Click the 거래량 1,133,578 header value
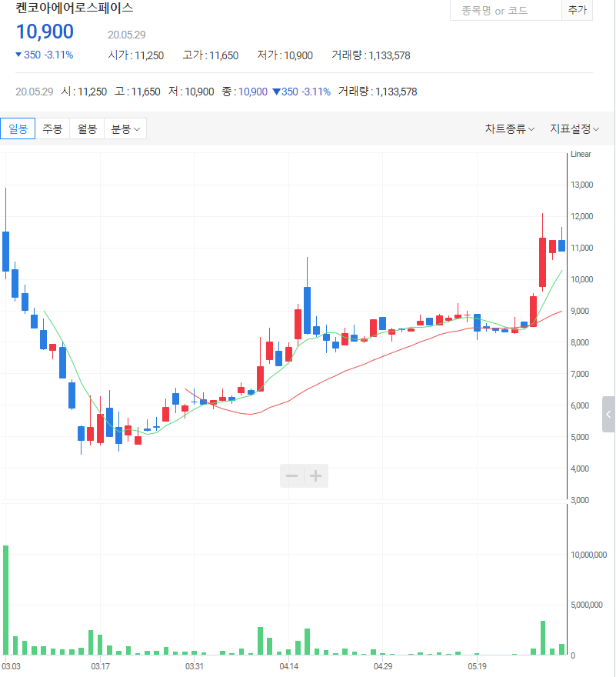The image size is (616, 677). (x=371, y=55)
